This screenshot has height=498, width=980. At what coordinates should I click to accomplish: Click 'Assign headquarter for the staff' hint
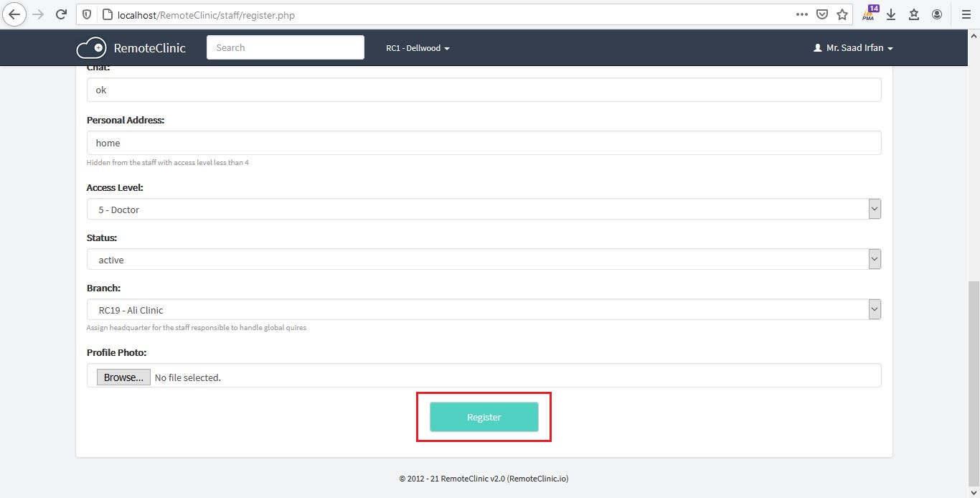tap(197, 328)
